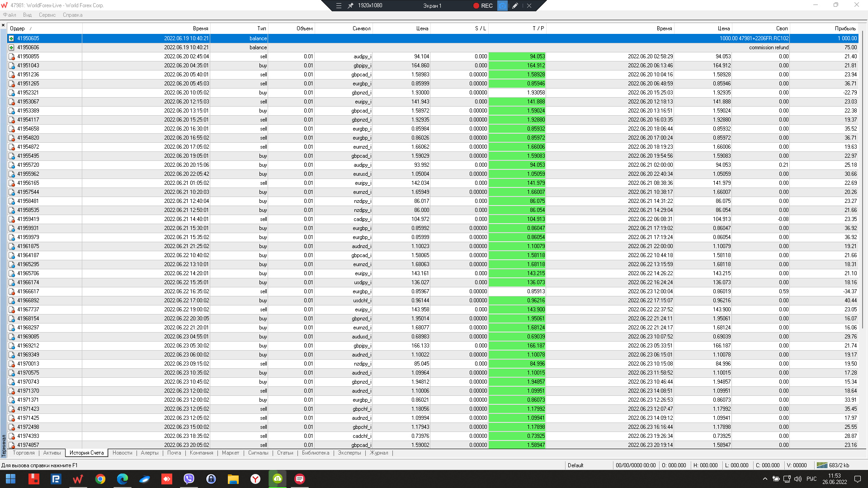Switch to the Торговля tab

[24, 453]
